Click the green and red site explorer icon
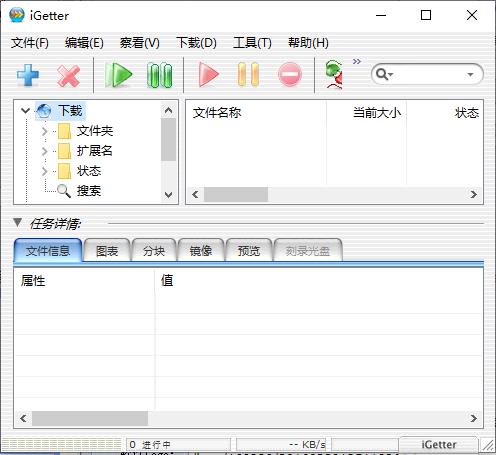The width and height of the screenshot is (496, 455). [334, 75]
